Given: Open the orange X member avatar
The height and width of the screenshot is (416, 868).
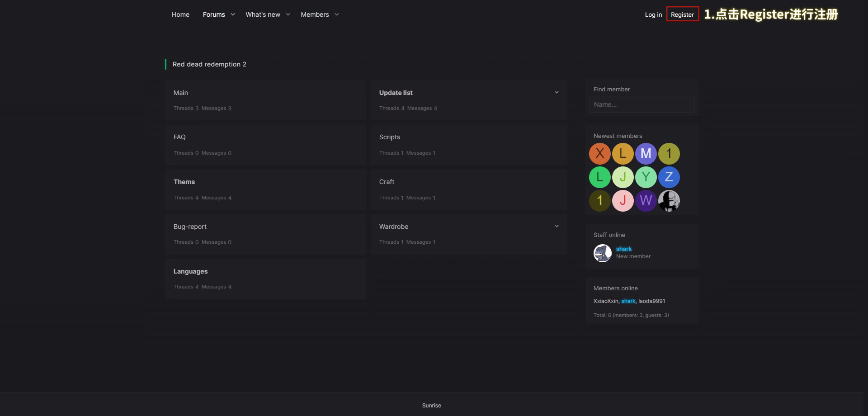Looking at the screenshot, I should [599, 154].
